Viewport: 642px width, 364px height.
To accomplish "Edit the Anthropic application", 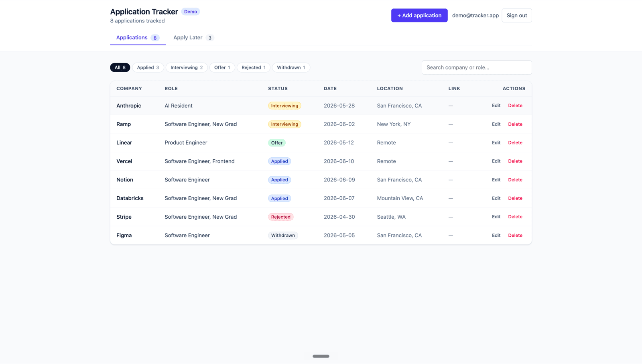I will point(496,106).
